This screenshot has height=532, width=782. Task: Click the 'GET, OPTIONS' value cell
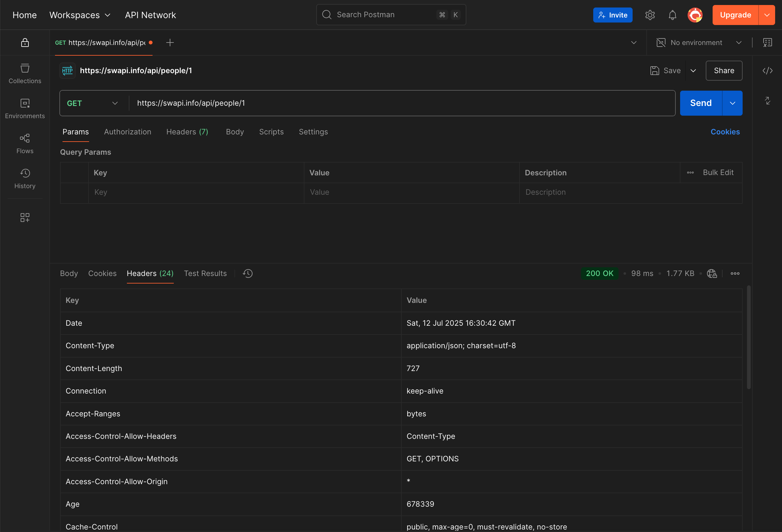click(571, 459)
